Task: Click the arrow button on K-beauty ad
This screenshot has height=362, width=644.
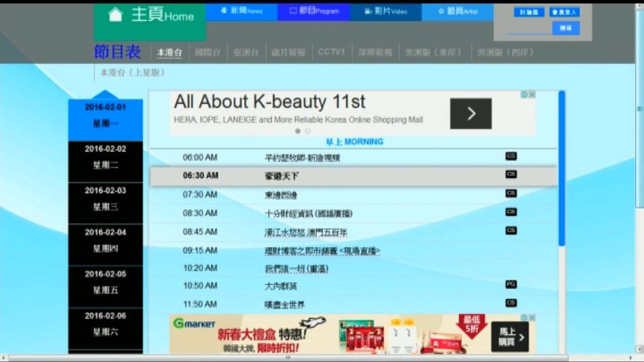Action: coord(470,114)
